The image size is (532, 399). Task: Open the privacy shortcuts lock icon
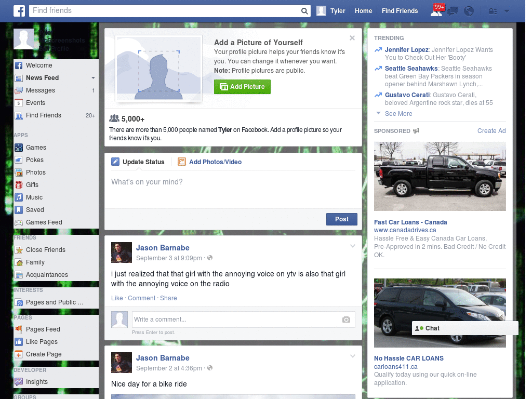click(493, 11)
